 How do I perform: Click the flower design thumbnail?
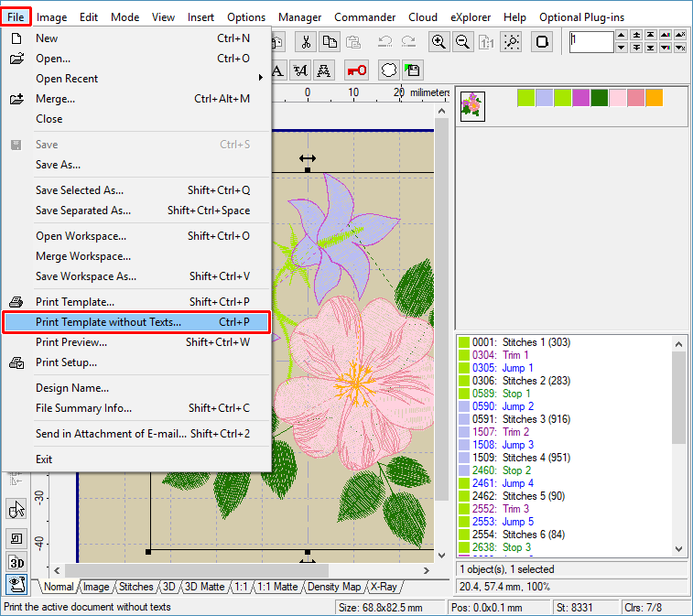click(x=472, y=105)
